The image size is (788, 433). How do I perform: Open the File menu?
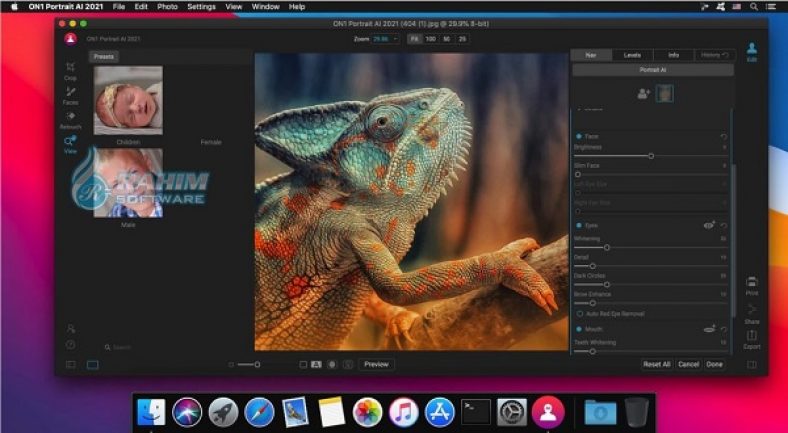[119, 7]
